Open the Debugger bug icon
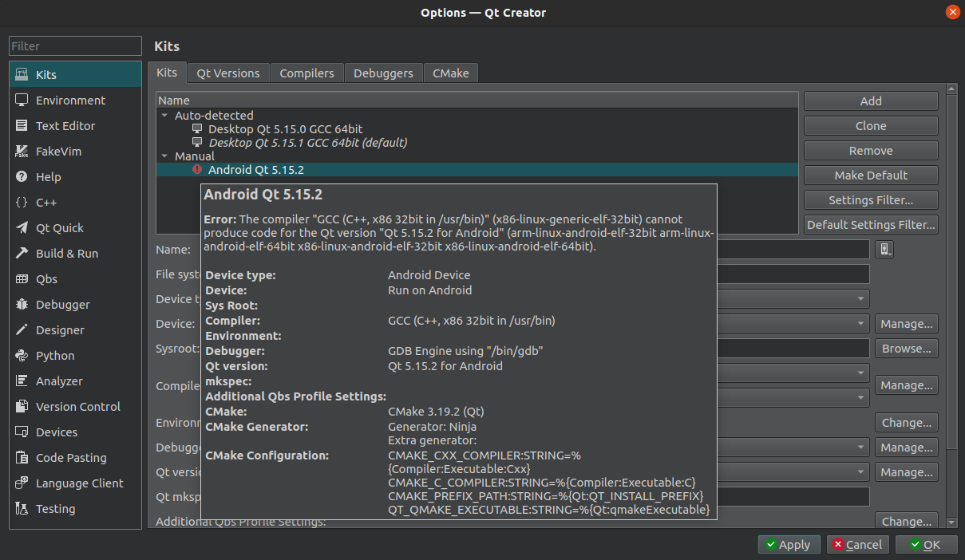Screen dimensions: 965x560 pos(22,304)
